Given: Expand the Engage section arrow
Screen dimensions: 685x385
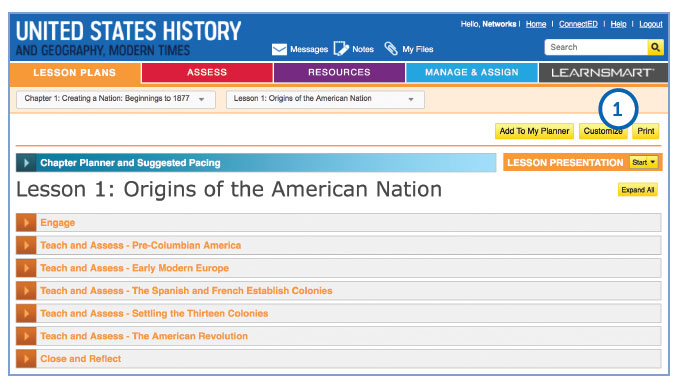Looking at the screenshot, I should point(26,222).
